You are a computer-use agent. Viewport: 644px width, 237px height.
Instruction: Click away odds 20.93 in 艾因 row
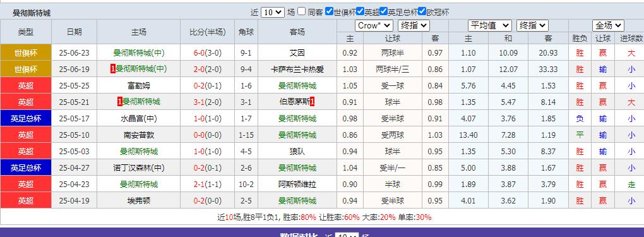click(x=548, y=52)
